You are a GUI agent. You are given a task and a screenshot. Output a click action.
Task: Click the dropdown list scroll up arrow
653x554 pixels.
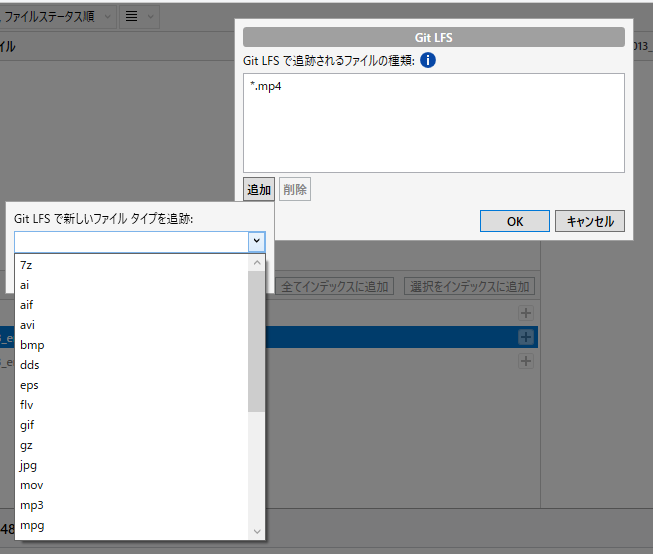click(257, 262)
